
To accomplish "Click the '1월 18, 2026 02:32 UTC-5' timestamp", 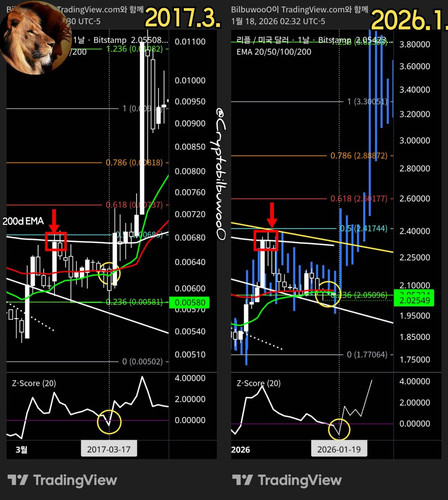I will click(278, 21).
